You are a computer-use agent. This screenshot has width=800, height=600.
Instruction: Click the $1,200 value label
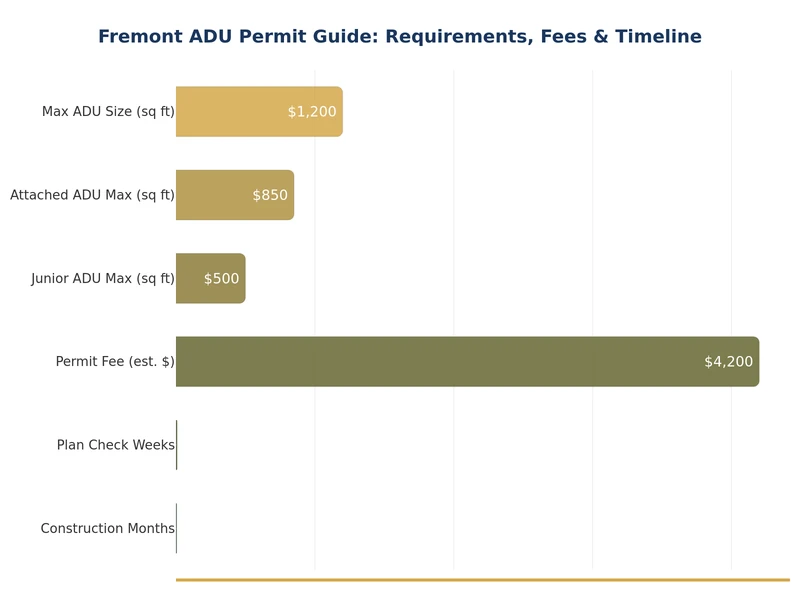coord(312,112)
